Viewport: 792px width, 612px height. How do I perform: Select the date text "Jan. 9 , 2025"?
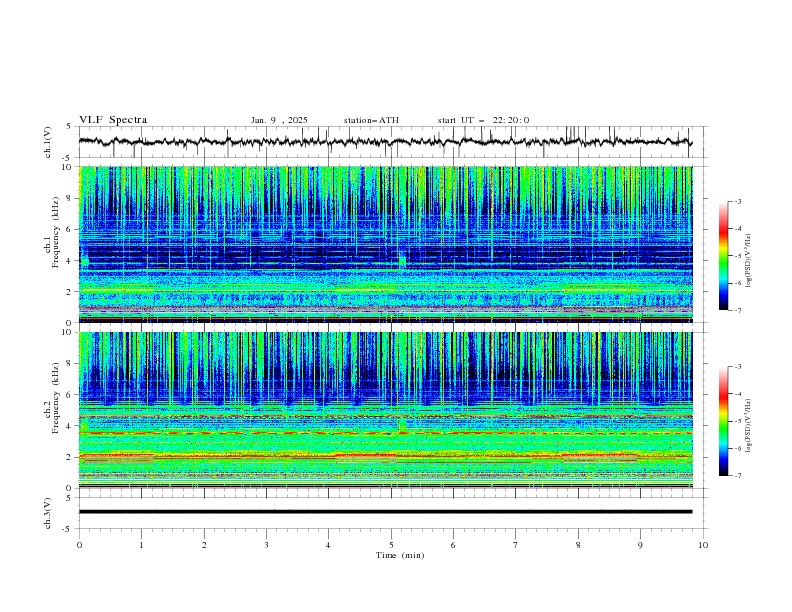coord(279,120)
